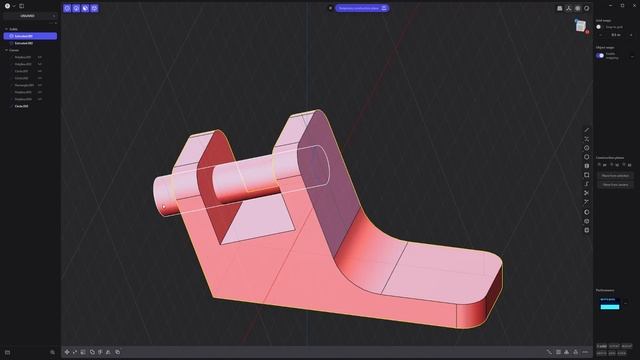Click the UNNAMED file name field

click(27, 16)
